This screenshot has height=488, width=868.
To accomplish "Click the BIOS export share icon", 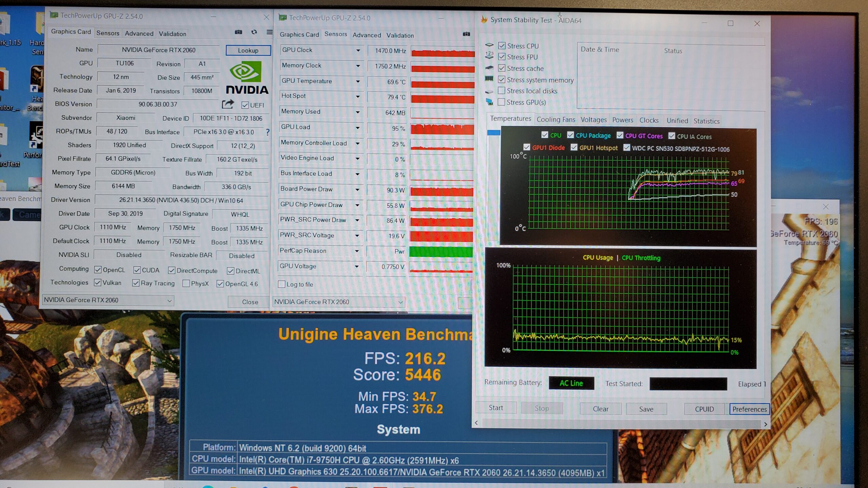I will [x=228, y=104].
